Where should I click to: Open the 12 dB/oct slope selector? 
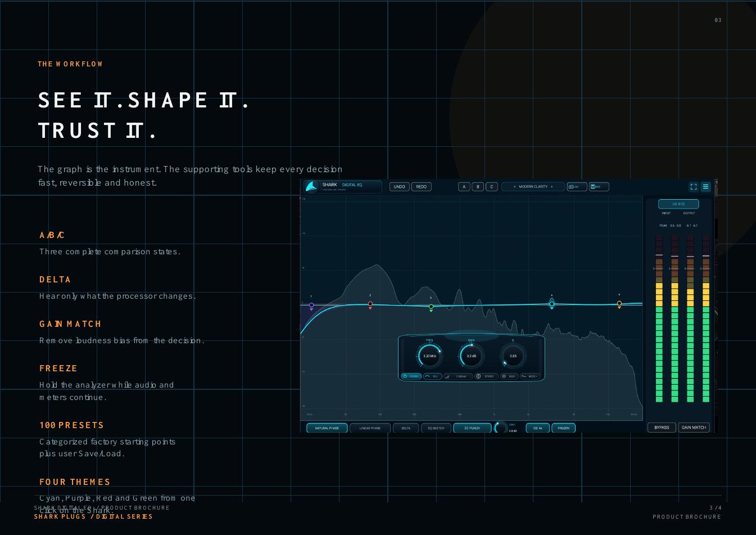click(x=458, y=376)
